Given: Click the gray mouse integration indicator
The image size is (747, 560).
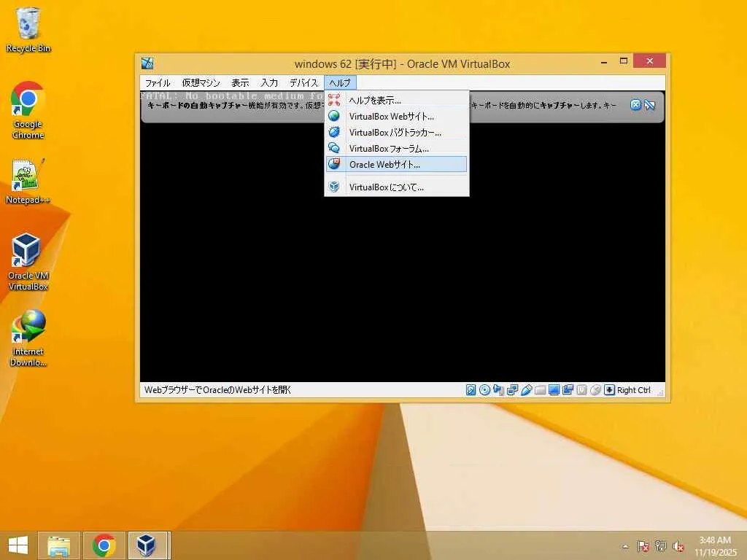Looking at the screenshot, I should coord(595,390).
